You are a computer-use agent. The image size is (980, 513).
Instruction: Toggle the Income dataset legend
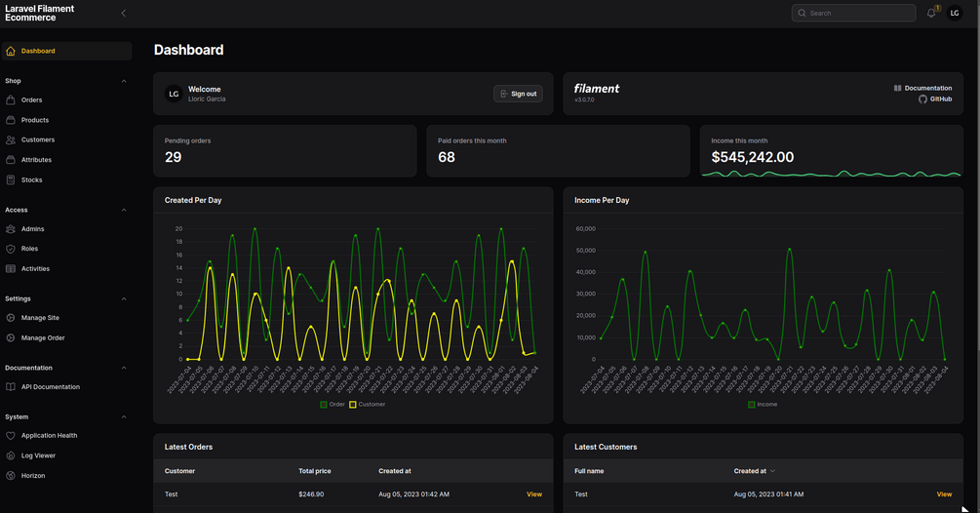763,405
